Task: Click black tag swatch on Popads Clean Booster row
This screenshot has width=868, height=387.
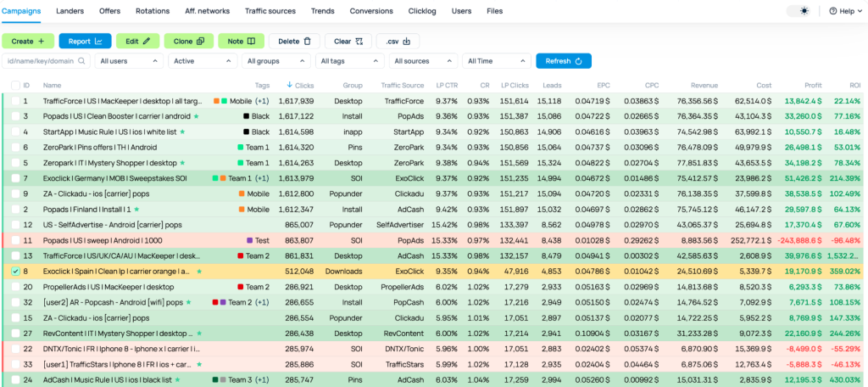Action: tap(246, 116)
